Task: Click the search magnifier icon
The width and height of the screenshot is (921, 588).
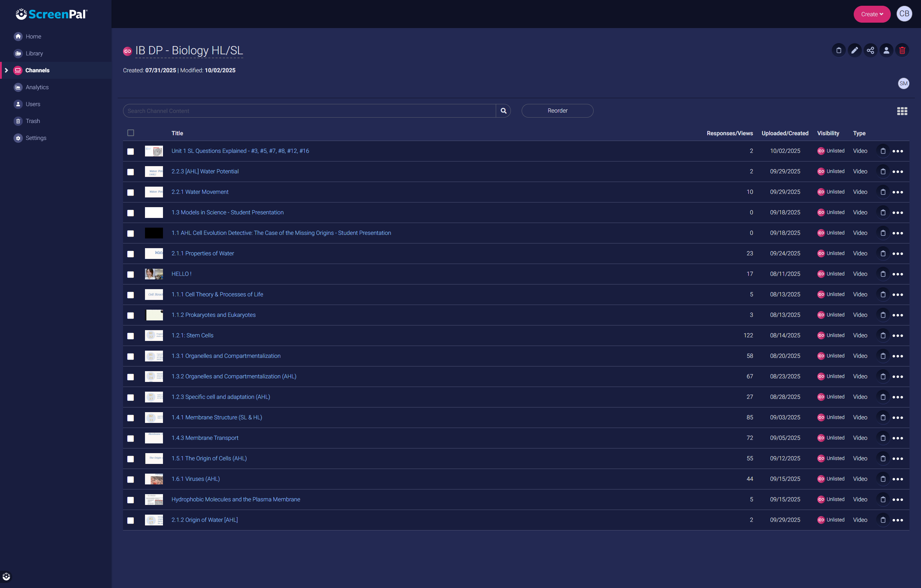Action: [503, 111]
